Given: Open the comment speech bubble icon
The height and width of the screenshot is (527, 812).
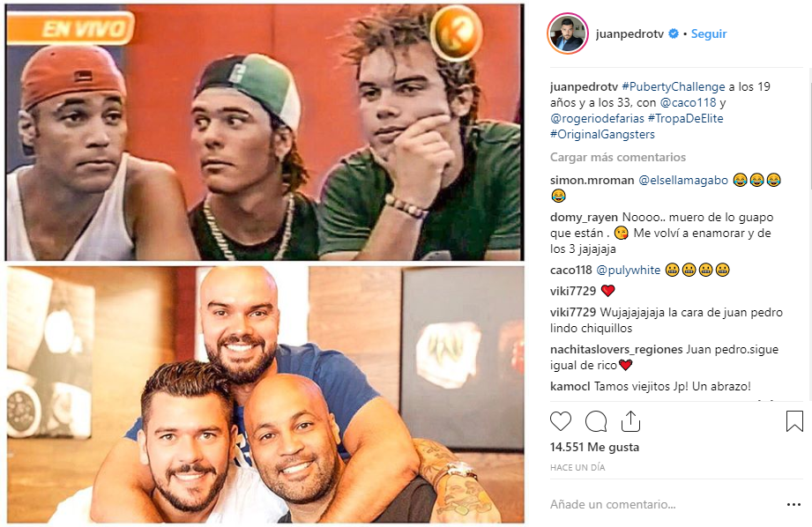Looking at the screenshot, I should (x=595, y=421).
